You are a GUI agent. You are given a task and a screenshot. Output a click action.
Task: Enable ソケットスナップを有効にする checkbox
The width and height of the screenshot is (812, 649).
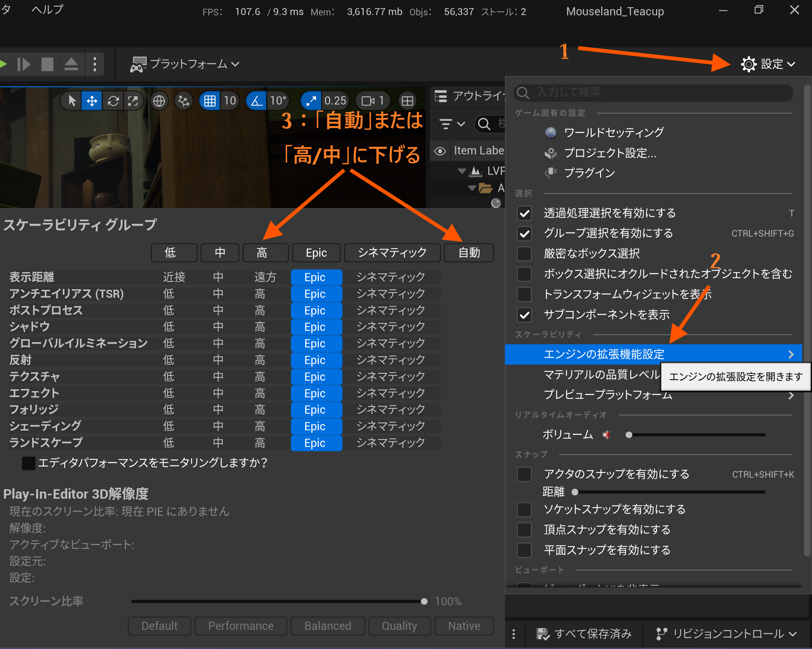pyautogui.click(x=524, y=510)
